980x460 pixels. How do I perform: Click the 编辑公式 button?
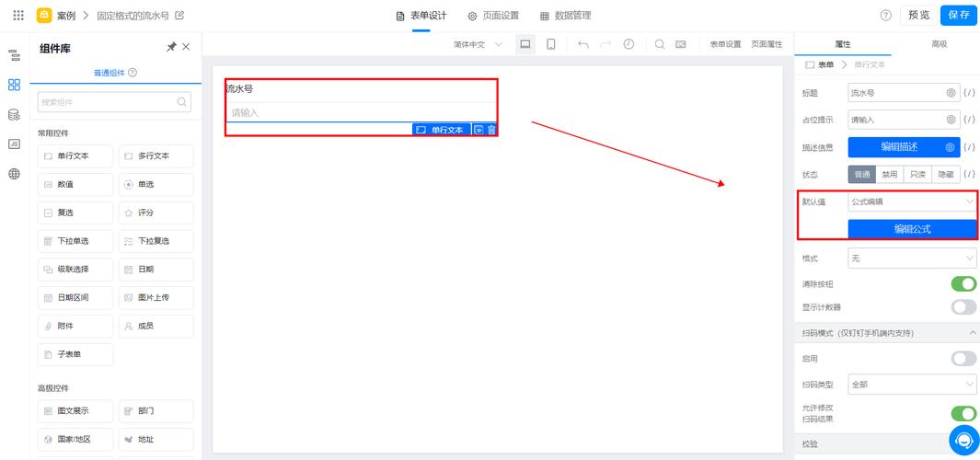pyautogui.click(x=912, y=229)
